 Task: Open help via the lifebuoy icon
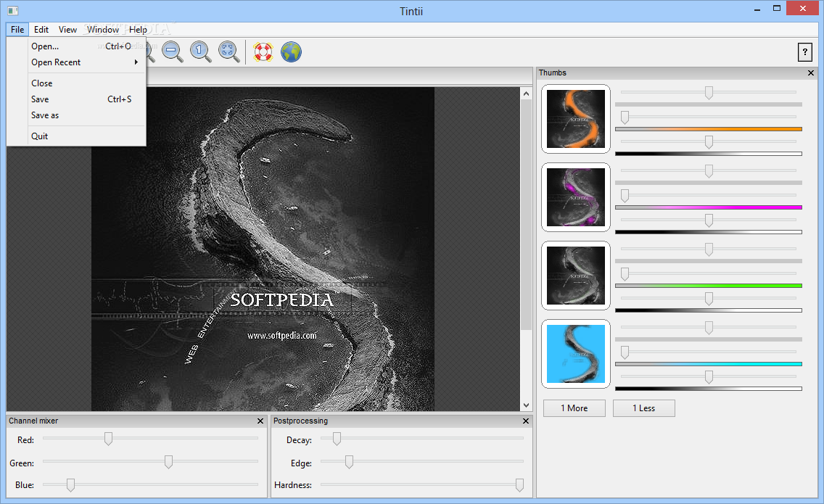click(x=263, y=51)
